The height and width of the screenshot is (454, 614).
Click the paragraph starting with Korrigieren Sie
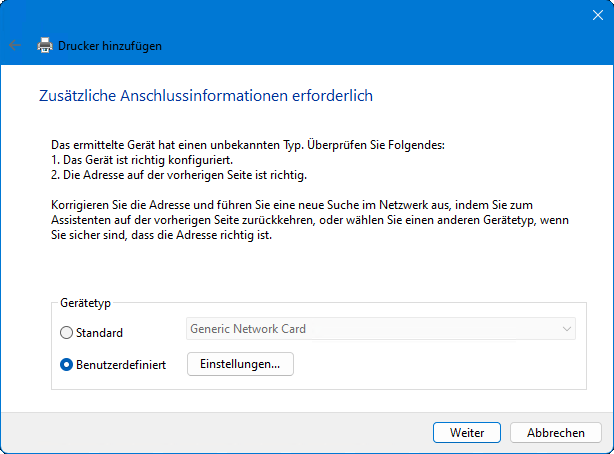[300, 221]
